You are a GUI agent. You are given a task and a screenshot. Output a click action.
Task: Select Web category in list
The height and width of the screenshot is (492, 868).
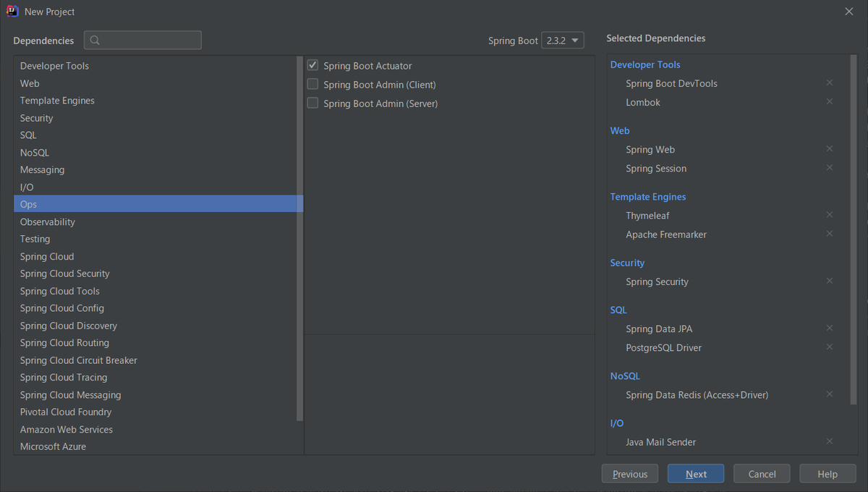tap(155, 83)
